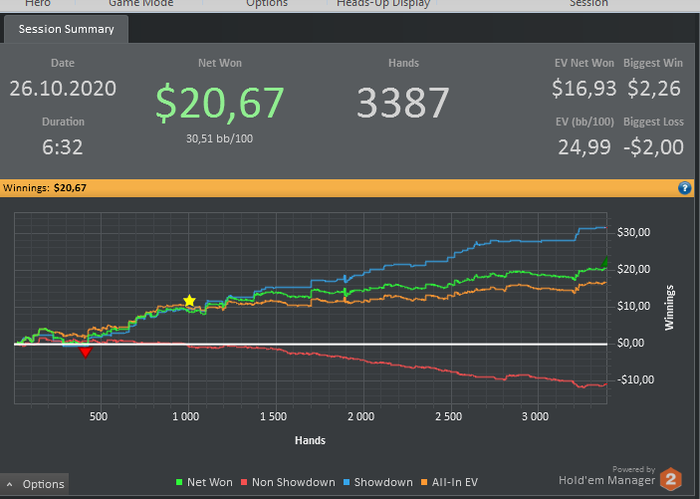
Task: Open the Session Summary tab
Action: point(66,29)
